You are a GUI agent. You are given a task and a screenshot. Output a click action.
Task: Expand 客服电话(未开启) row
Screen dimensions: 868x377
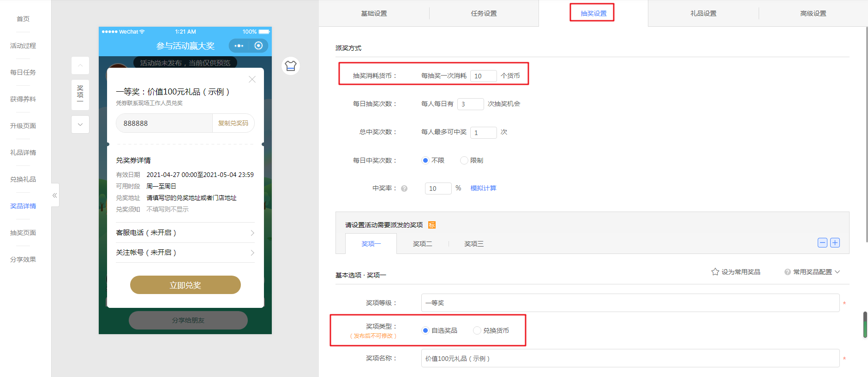coord(185,233)
